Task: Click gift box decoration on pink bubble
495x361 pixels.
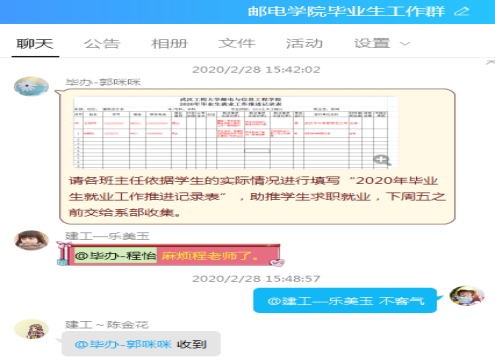Action: [64, 254]
